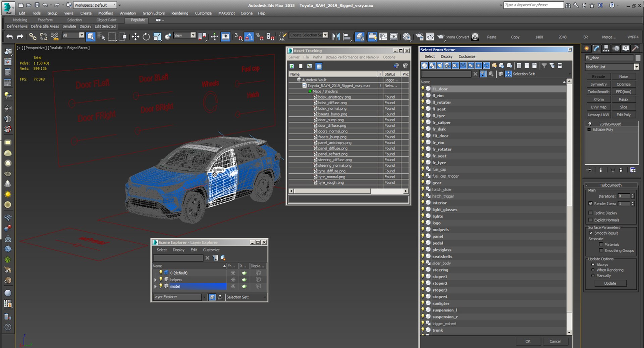Open the Layer Explorer mode dropdown
The image size is (644, 348).
pyautogui.click(x=204, y=297)
